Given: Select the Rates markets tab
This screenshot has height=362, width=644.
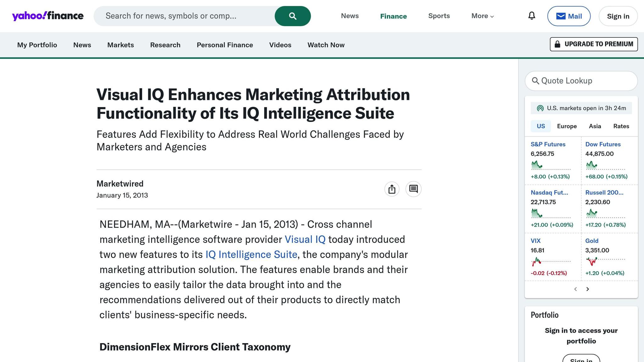Looking at the screenshot, I should 621,126.
